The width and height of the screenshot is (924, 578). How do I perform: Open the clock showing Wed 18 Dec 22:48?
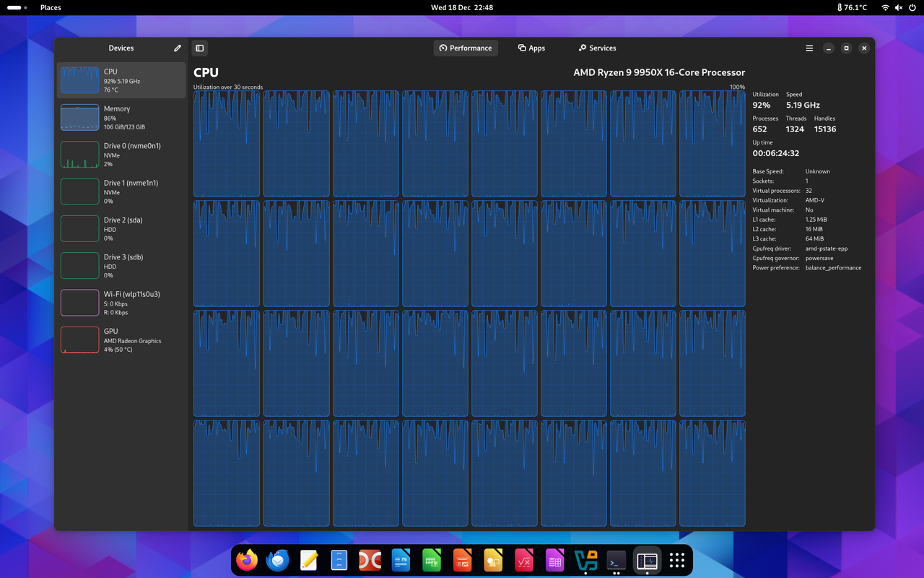click(462, 7)
